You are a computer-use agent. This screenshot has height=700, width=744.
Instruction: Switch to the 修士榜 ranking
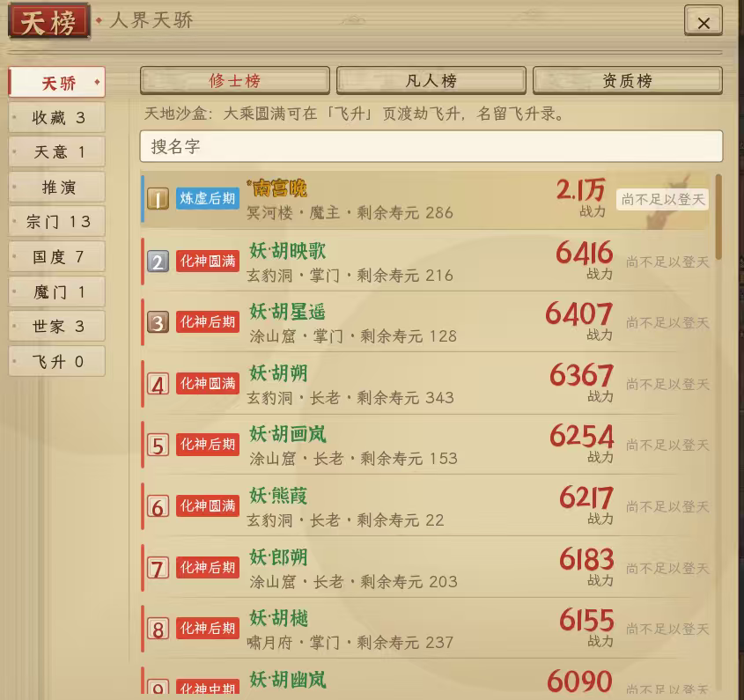point(235,81)
